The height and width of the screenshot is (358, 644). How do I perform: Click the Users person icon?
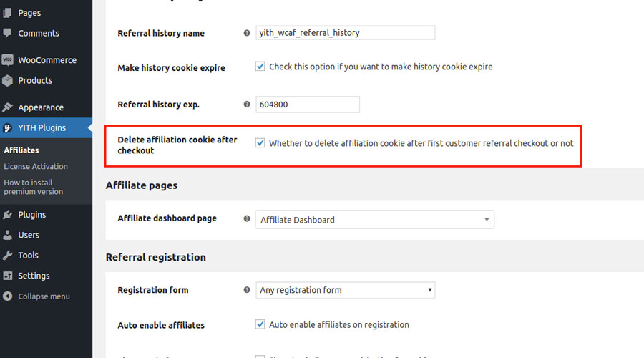[7, 235]
